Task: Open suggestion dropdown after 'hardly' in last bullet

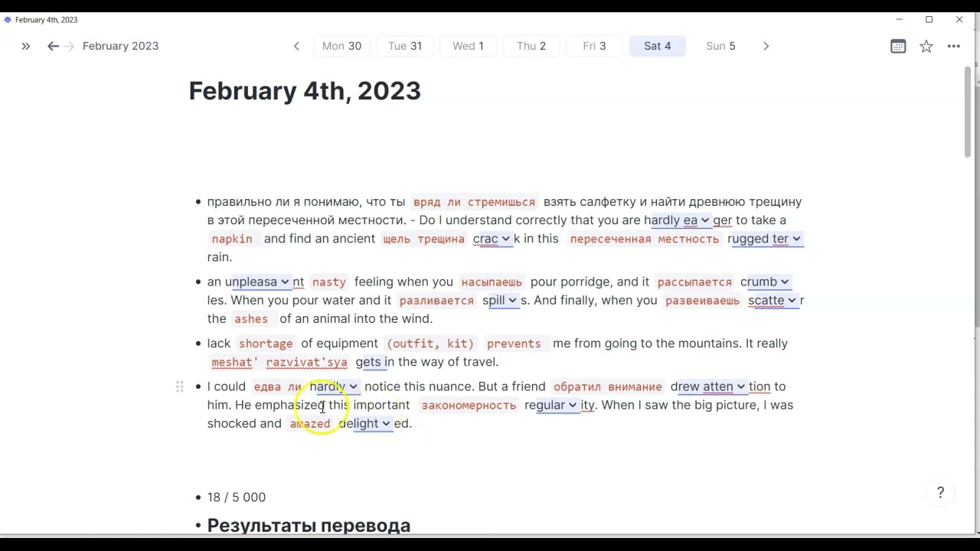Action: click(353, 386)
